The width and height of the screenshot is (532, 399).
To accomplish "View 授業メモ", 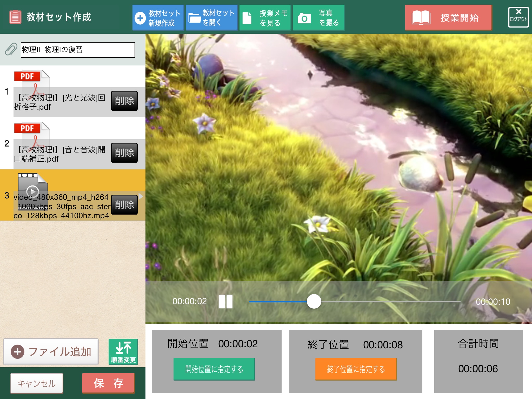I will point(265,18).
